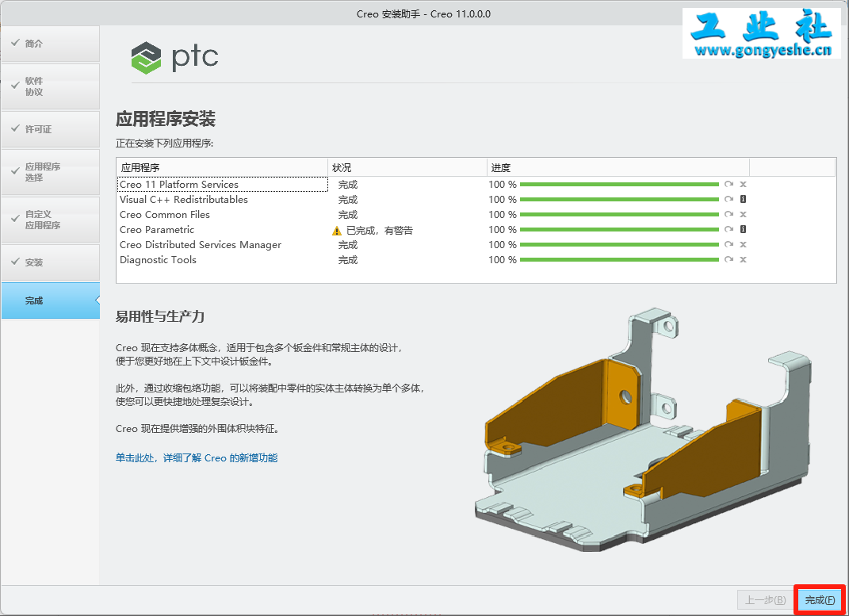Screen dimensions: 849x616
Task: Click 100 % value for Creo Common Files
Action: tap(503, 215)
